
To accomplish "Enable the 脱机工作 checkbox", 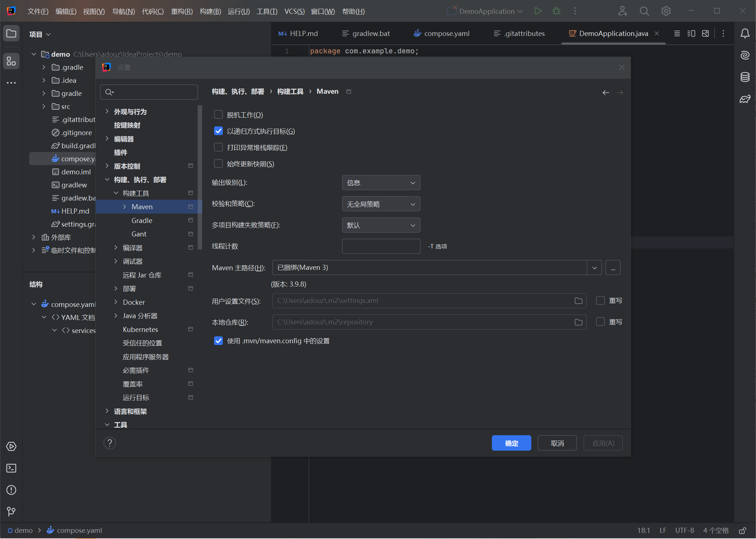I will [218, 115].
